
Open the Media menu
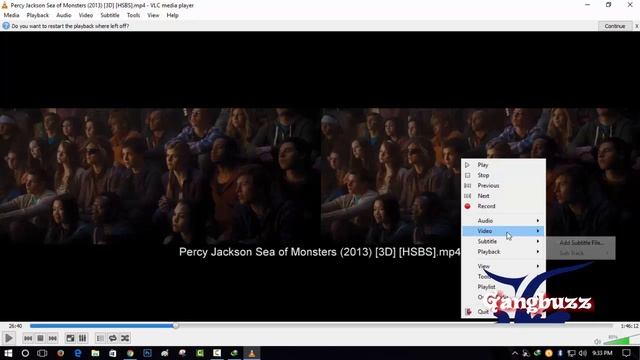pos(11,15)
